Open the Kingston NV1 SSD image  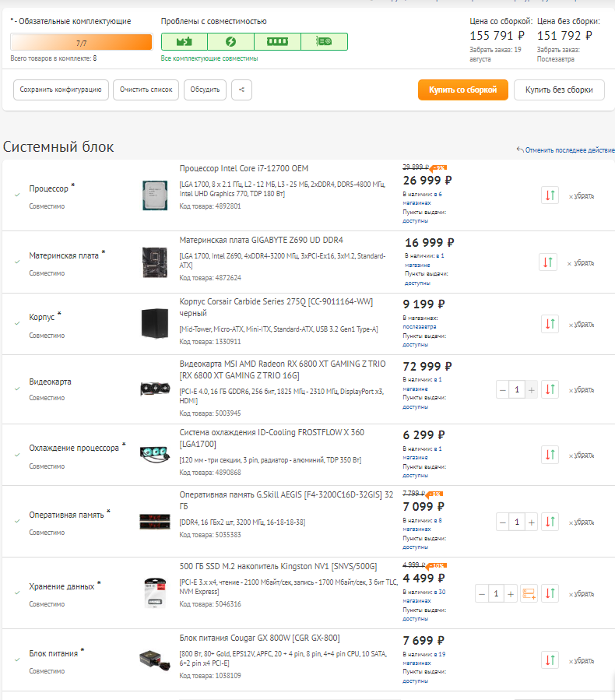(x=155, y=593)
